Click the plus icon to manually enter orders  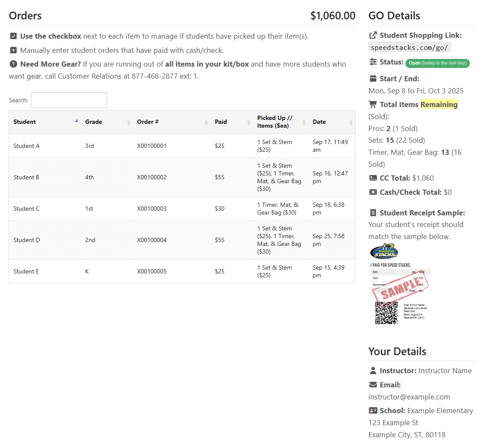[x=13, y=50]
